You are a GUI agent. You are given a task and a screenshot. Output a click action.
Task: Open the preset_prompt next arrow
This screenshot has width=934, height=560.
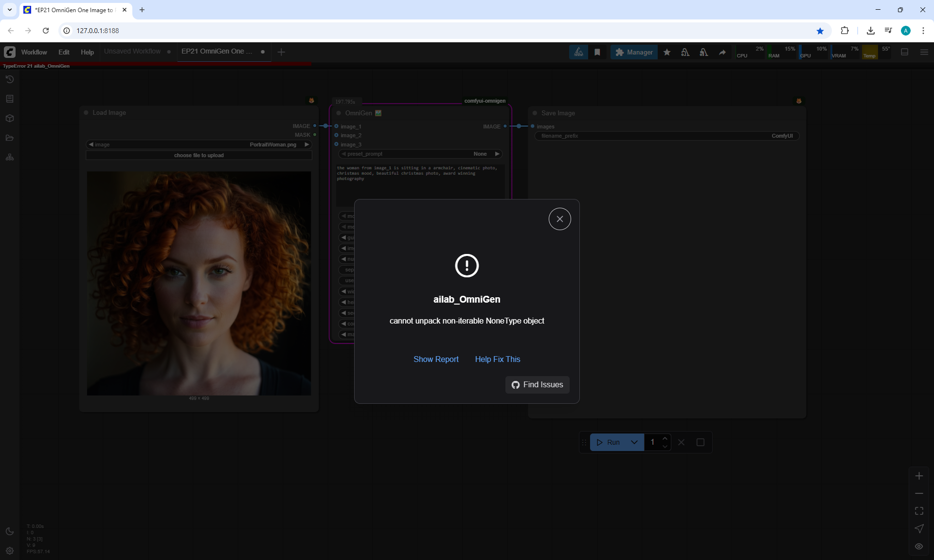(497, 154)
